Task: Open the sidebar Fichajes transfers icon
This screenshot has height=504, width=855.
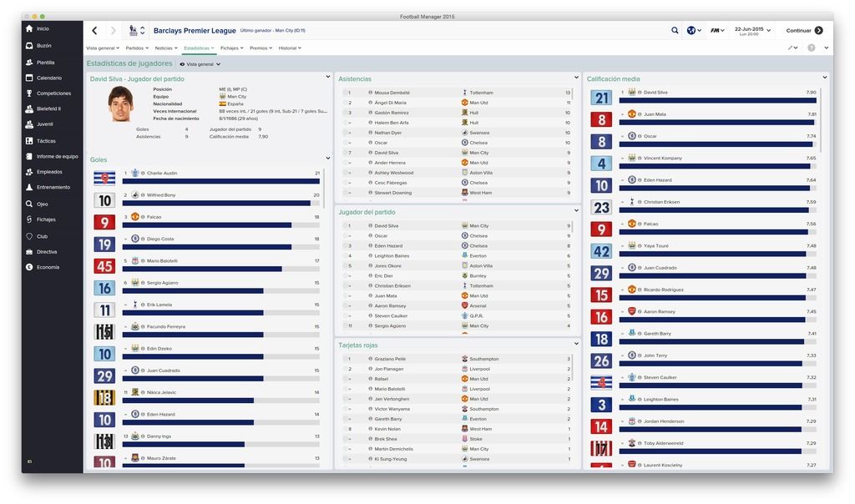Action: click(x=29, y=219)
